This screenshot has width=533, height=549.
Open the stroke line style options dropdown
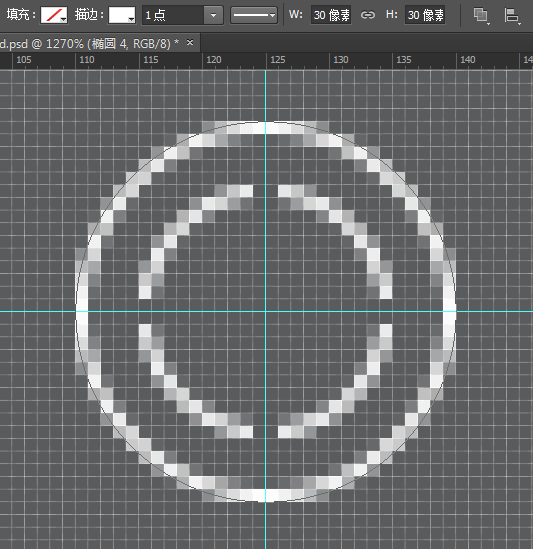[x=254, y=15]
